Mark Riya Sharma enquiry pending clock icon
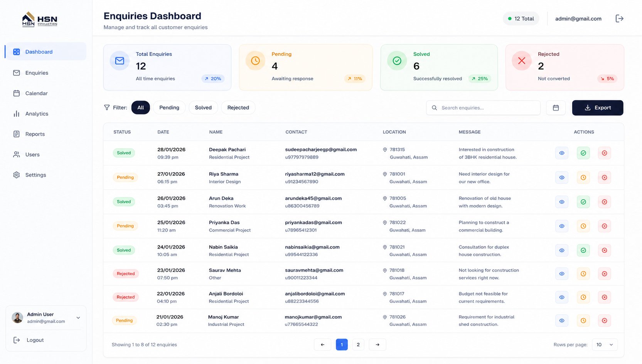Image resolution: width=642 pixels, height=364 pixels. [583, 178]
